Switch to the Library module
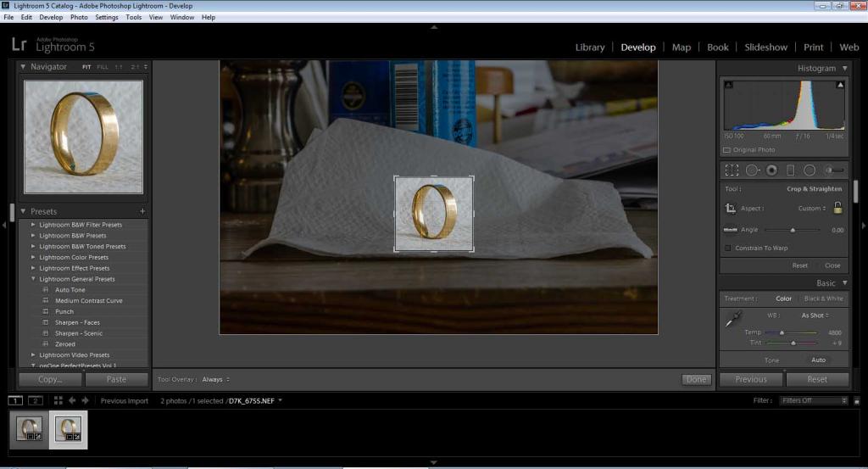 point(590,47)
